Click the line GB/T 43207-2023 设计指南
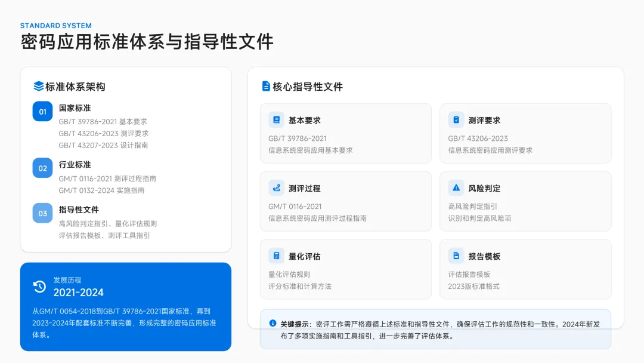644x363 pixels. click(x=103, y=145)
